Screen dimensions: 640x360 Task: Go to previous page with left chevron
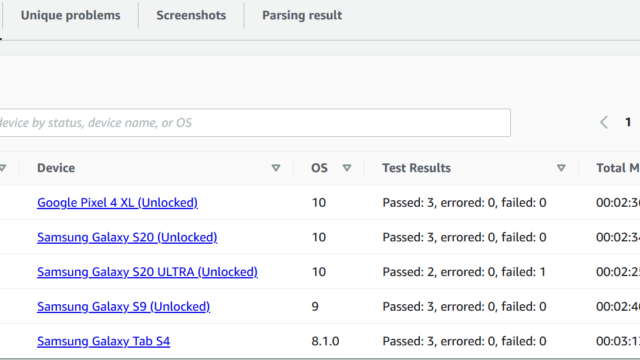(604, 122)
